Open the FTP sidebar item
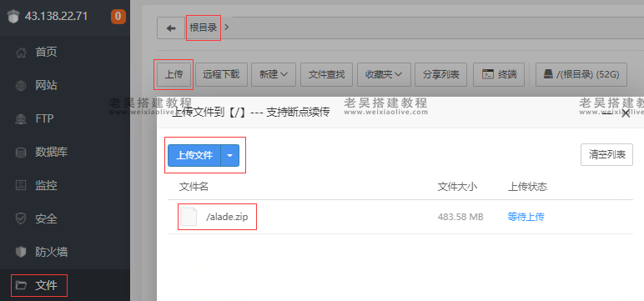This screenshot has width=644, height=301. click(65, 118)
